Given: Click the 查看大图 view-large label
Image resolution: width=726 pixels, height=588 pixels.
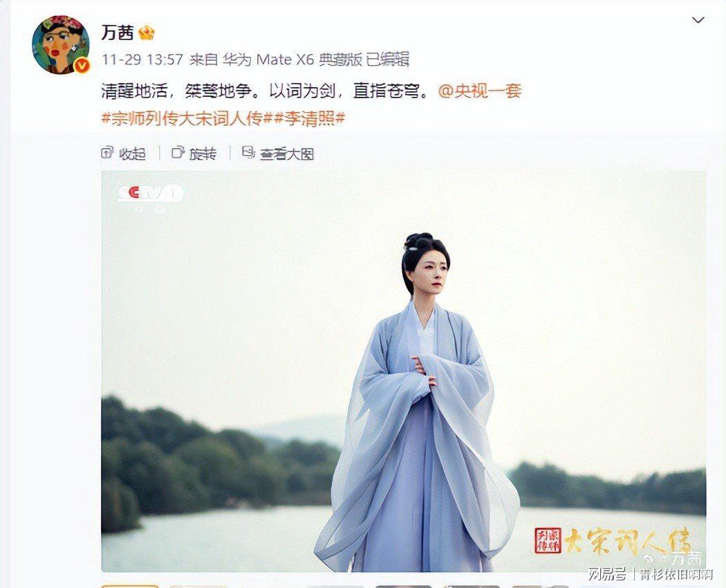Looking at the screenshot, I should pos(287,154).
